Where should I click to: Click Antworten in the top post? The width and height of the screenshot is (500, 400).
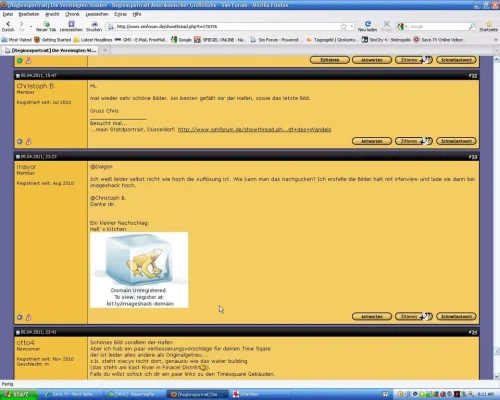[372, 60]
